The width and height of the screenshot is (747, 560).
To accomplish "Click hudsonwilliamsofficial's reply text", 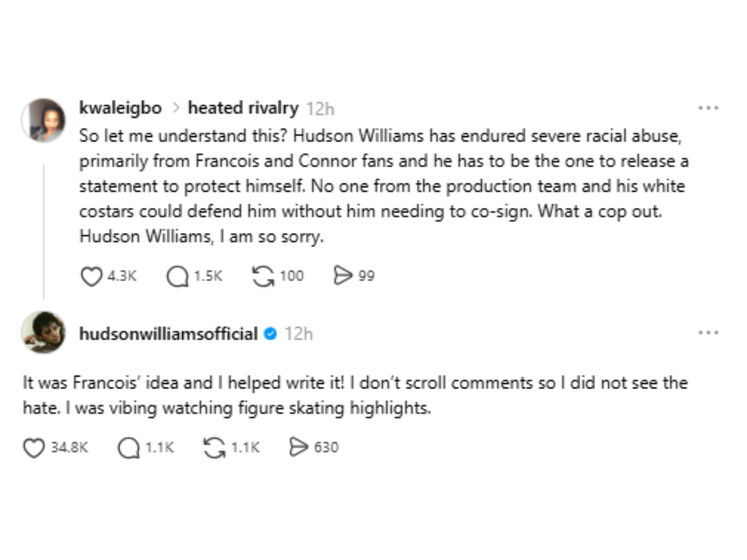I will click(x=355, y=396).
